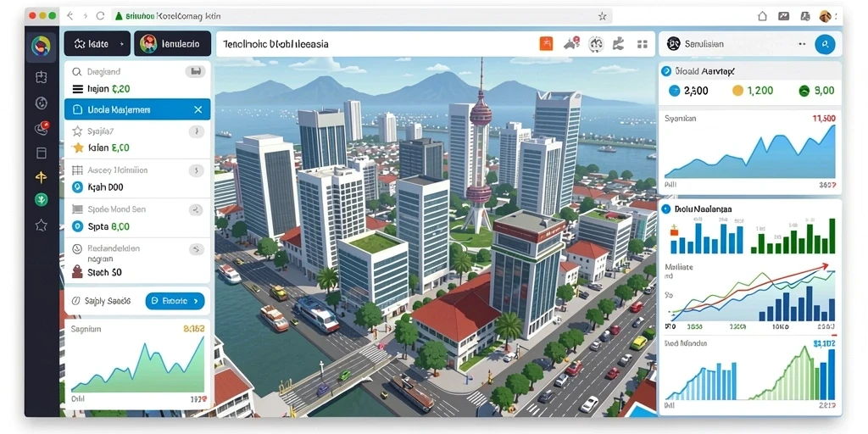This screenshot has height=434, width=868.
Task: Toggle the gray pill switch beside Dragjand
Action: pyautogui.click(x=196, y=71)
